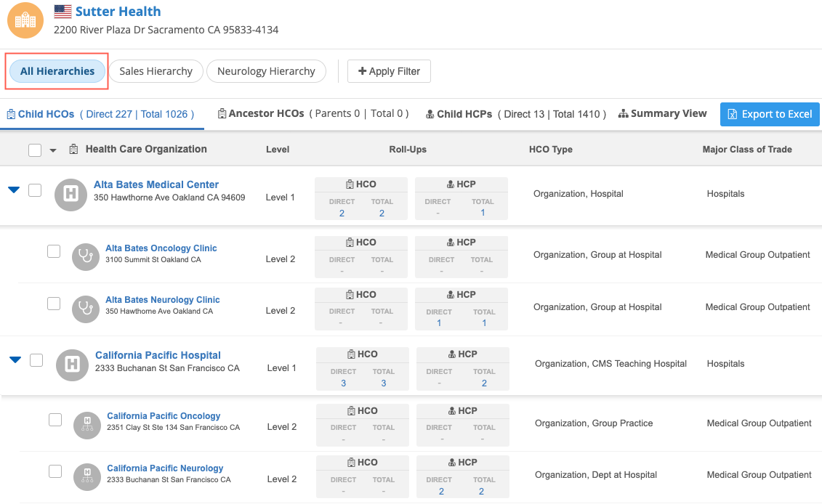
Task: Click the hospital icon for Alta Bates Medical Center
Action: click(x=70, y=194)
